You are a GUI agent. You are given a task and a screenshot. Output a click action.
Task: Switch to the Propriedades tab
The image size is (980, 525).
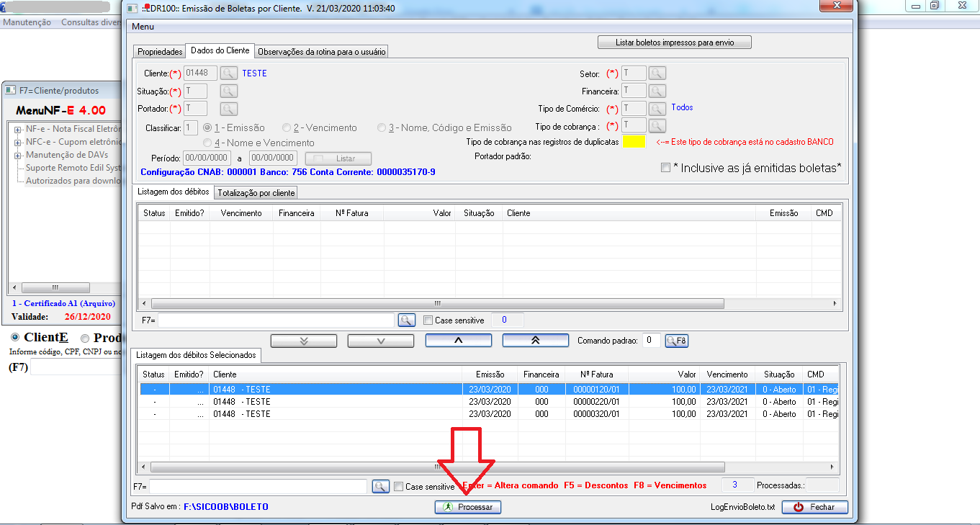point(160,52)
